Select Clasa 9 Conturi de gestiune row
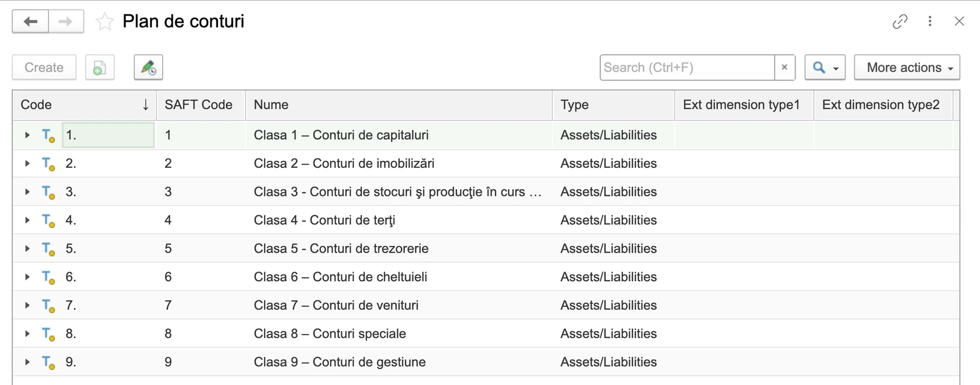This screenshot has height=385, width=980. click(x=483, y=362)
